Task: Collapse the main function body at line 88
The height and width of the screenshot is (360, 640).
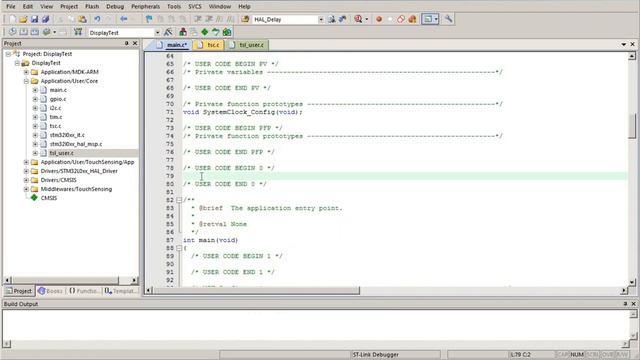Action: click(179, 248)
